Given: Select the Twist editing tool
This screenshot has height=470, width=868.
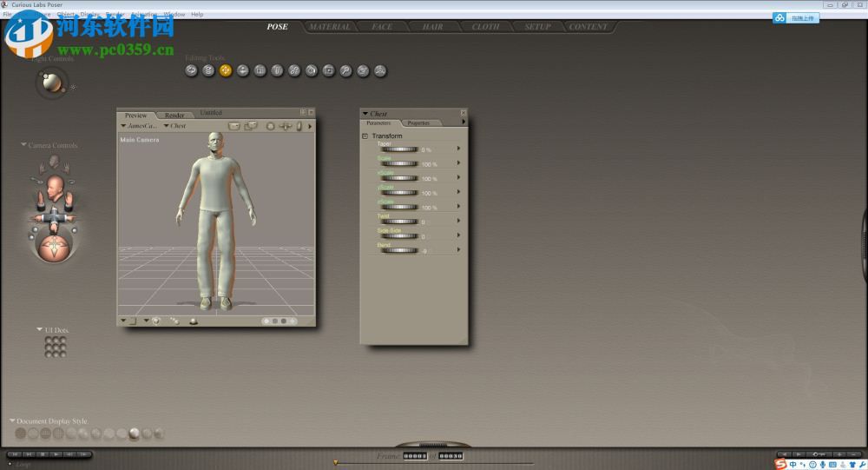Looking at the screenshot, I should [208, 70].
